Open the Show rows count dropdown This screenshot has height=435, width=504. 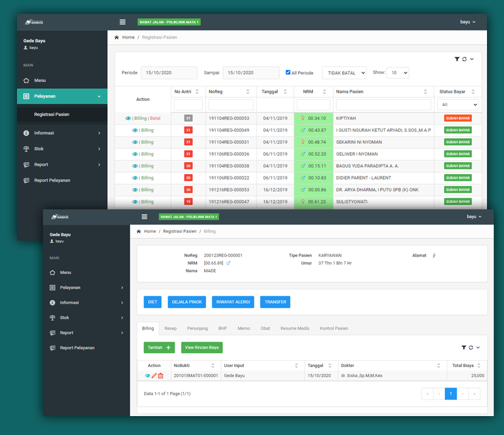coord(398,73)
